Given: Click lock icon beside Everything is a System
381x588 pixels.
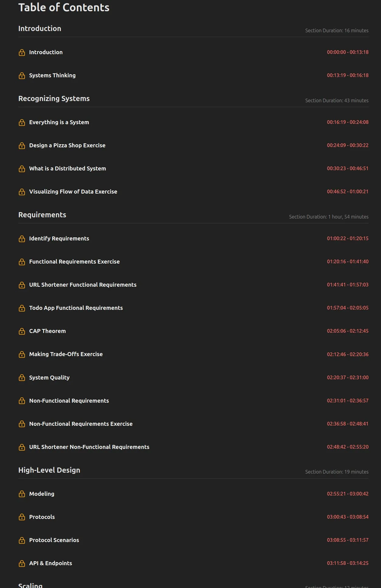Looking at the screenshot, I should (22, 122).
